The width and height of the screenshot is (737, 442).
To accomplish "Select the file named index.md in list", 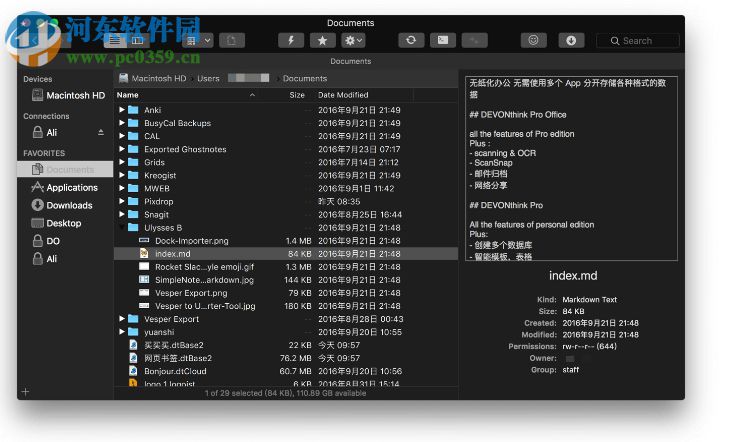I will pyautogui.click(x=172, y=254).
